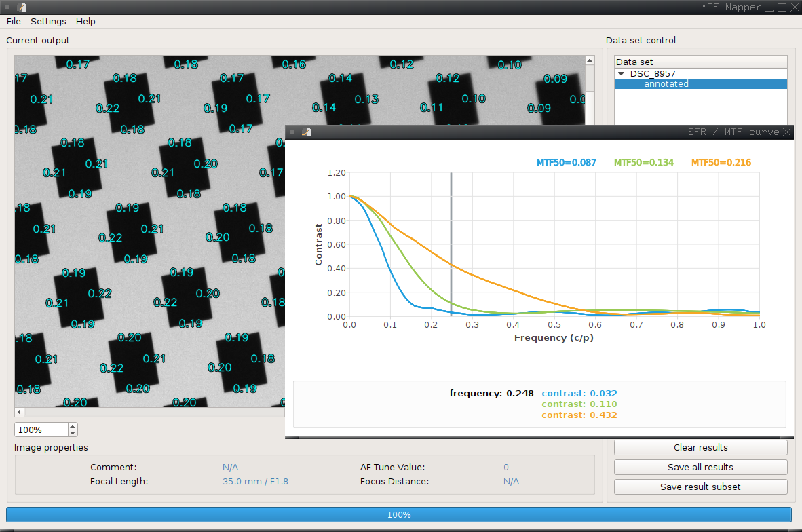Click the 100% progress bar at the bottom
The image size is (802, 532).
pyautogui.click(x=399, y=514)
